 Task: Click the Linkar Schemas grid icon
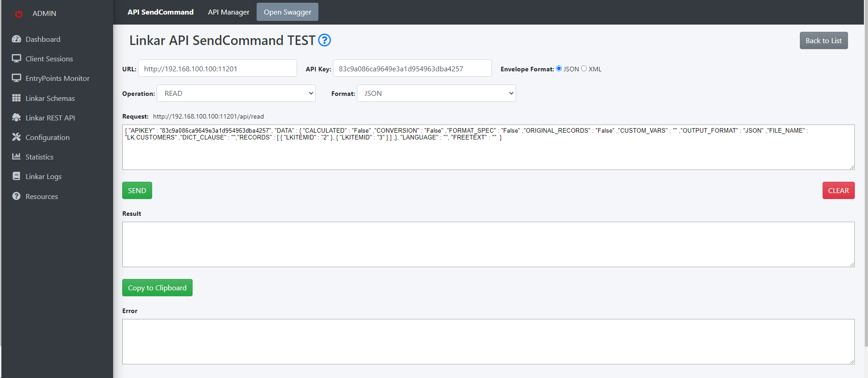[16, 98]
